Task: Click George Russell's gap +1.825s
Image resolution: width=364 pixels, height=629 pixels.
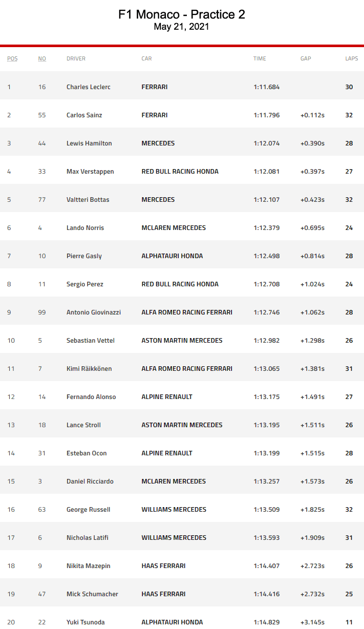Action: [312, 510]
